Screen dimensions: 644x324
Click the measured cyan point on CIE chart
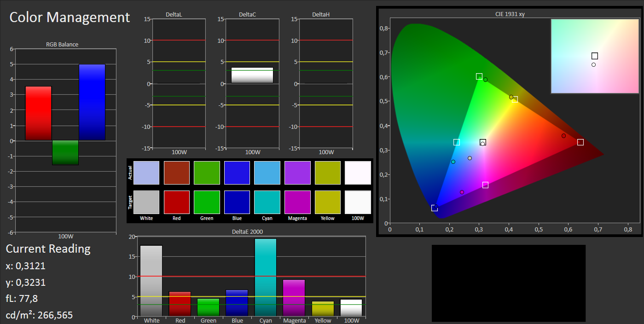[453, 162]
